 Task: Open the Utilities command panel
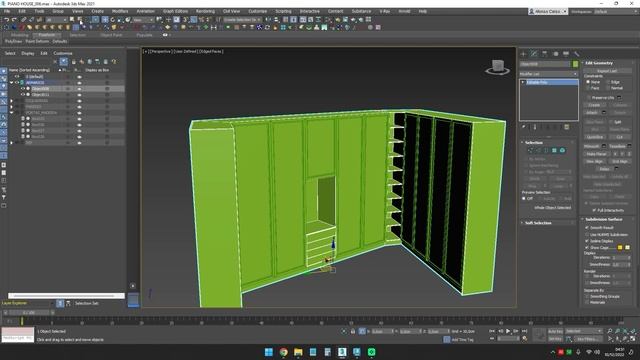576,54
